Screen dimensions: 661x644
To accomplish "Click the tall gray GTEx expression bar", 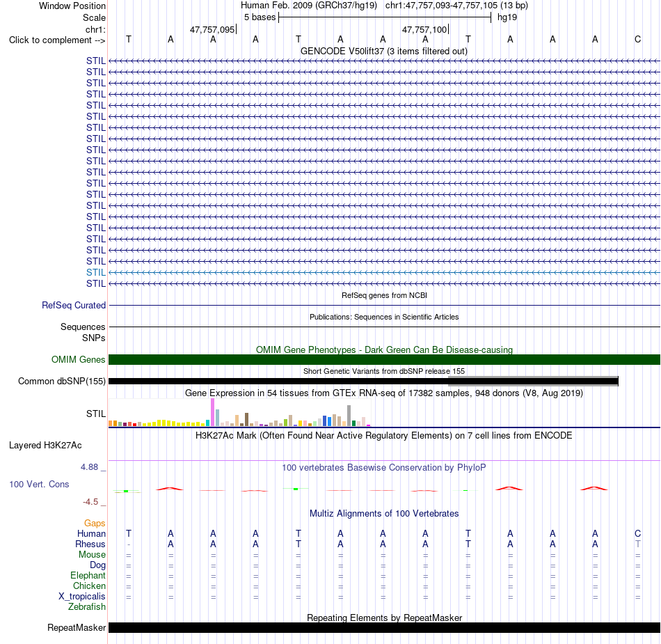I will [x=349, y=416].
